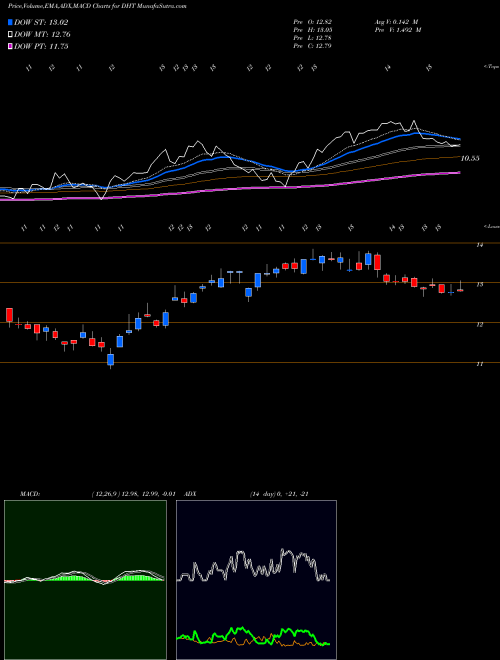Select the 'DOW MT: 12.76' legend text
Image resolution: width=500 pixels, height=660 pixels.
point(42,35)
